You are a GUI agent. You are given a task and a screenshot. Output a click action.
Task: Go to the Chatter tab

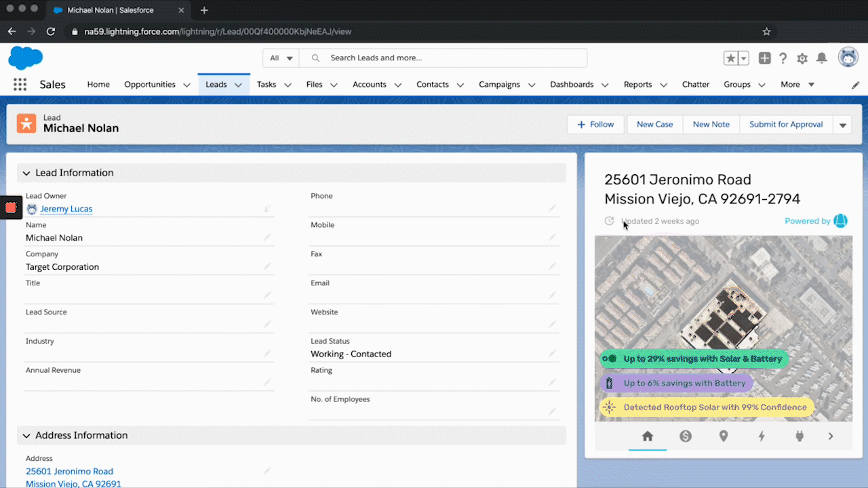click(x=695, y=85)
